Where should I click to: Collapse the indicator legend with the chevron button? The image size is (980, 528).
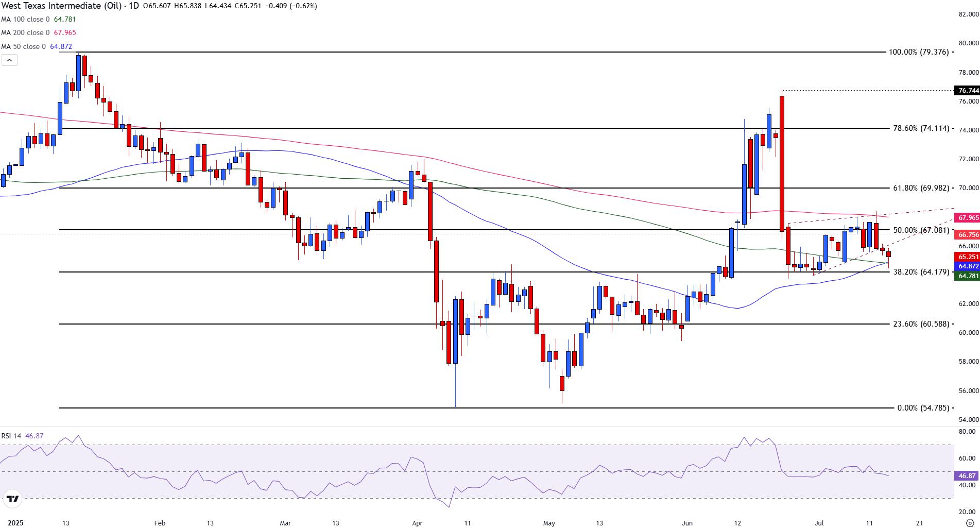[x=9, y=60]
